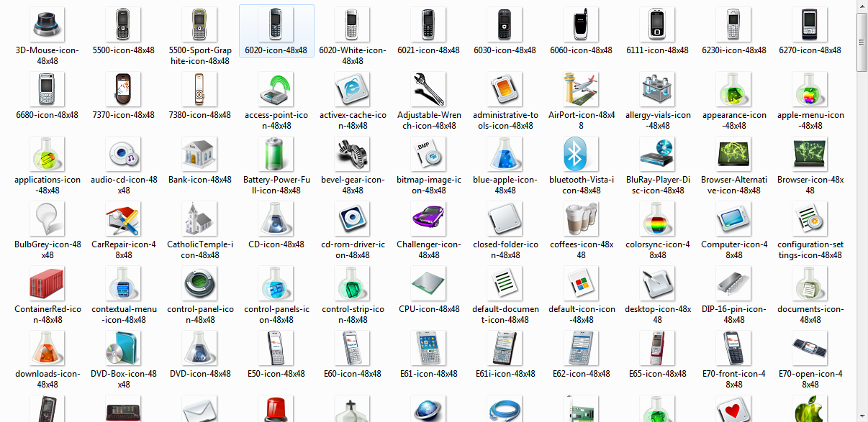Click the allergy-vials-icon-48x48 file

(x=658, y=89)
